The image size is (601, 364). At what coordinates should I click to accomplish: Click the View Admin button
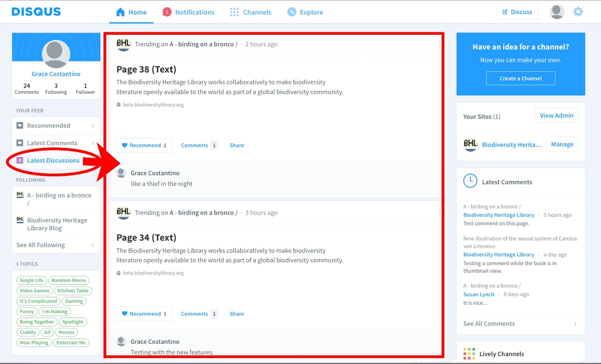click(556, 116)
